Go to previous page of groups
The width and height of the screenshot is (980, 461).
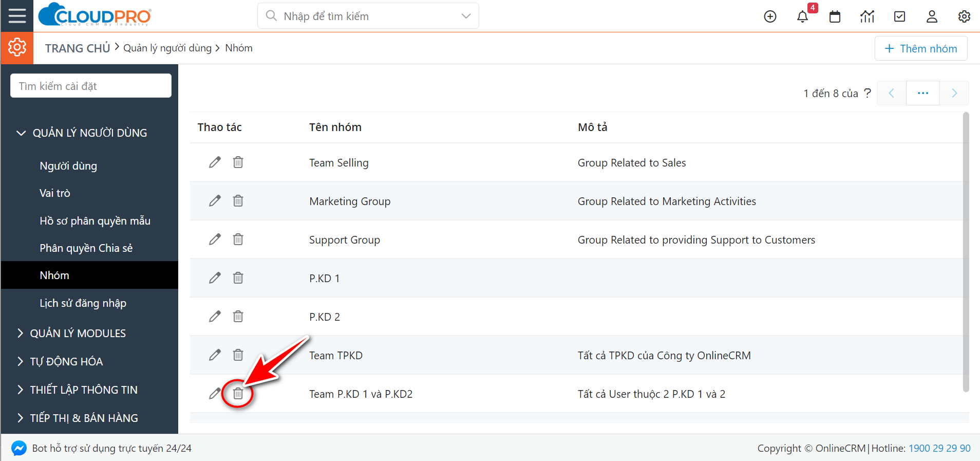pyautogui.click(x=892, y=93)
